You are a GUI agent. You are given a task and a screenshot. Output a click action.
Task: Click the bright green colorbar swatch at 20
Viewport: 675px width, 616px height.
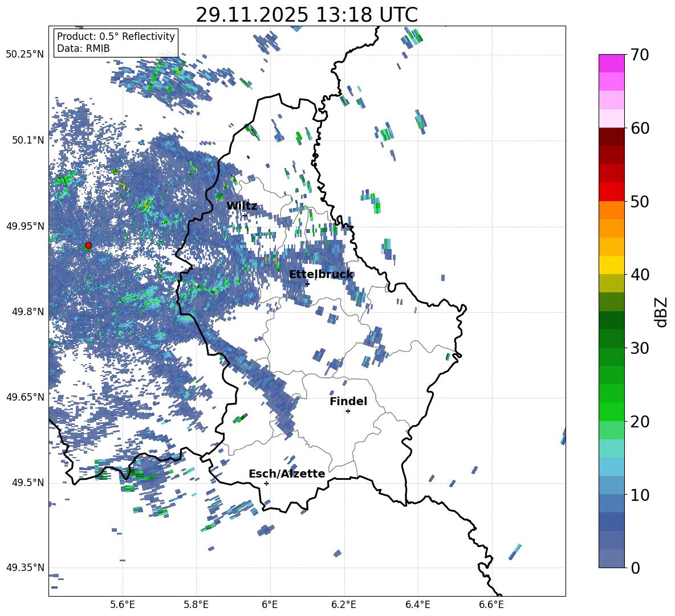pyautogui.click(x=611, y=411)
